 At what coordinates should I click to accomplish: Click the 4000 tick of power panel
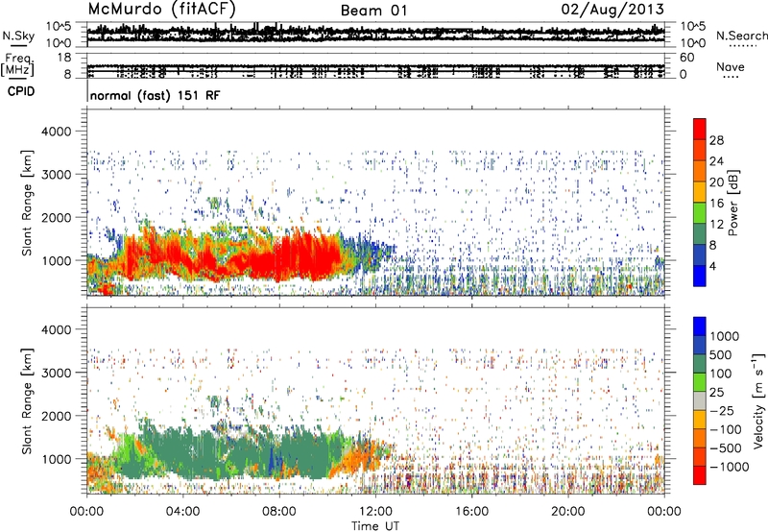tap(56, 132)
